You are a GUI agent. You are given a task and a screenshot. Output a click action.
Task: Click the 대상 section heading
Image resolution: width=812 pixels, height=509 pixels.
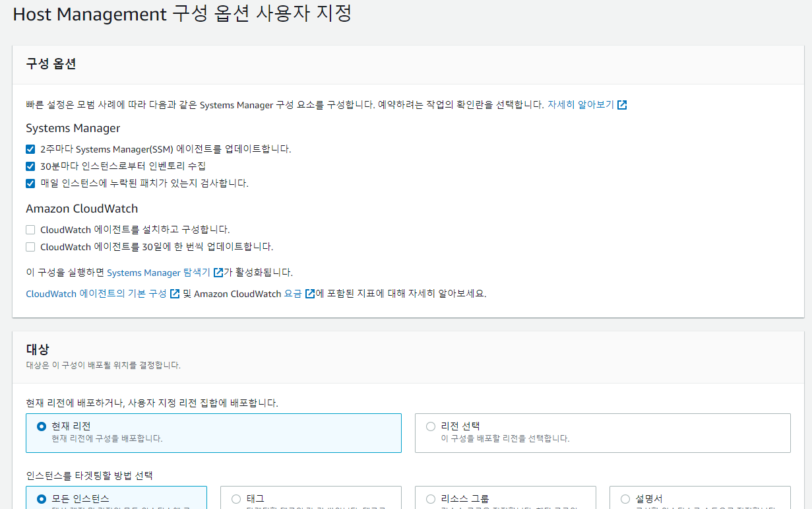pos(38,349)
